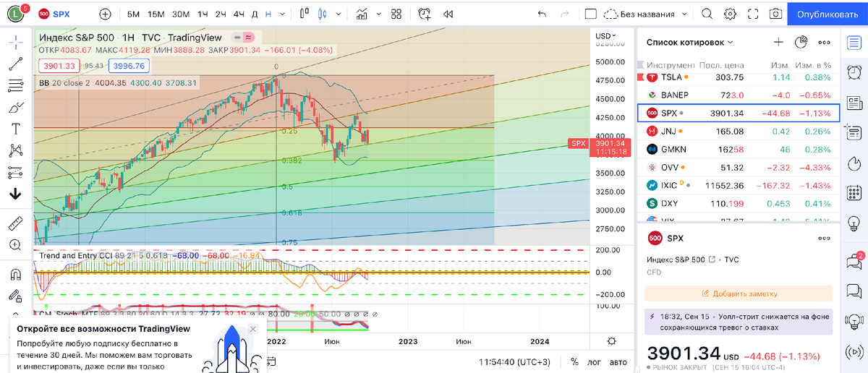Toggle авто auto scale button
Viewport: 868px width, 373px height.
click(x=618, y=361)
